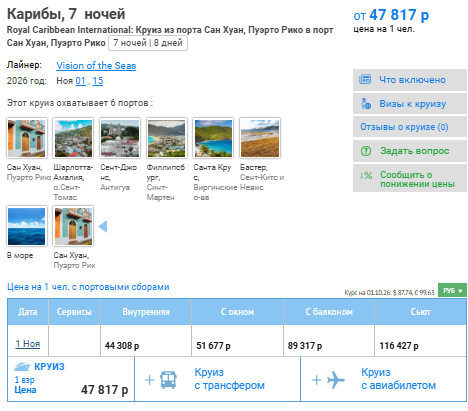468x411 pixels.
Task: Click the cruise ship icon
Action: tap(22, 367)
